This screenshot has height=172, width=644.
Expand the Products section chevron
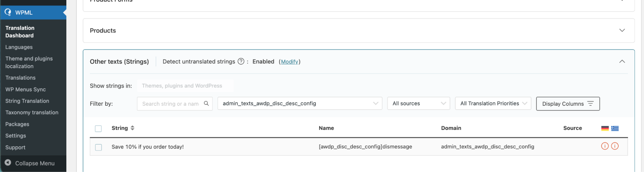[622, 30]
